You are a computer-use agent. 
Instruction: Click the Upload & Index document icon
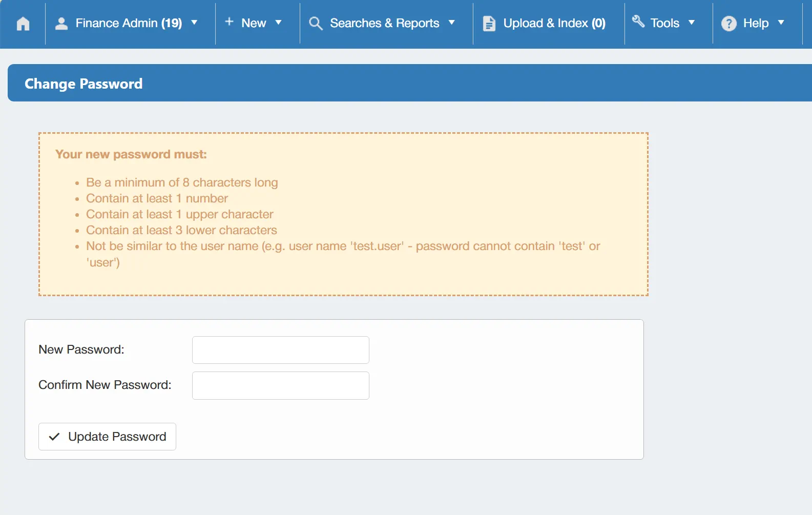click(x=489, y=24)
